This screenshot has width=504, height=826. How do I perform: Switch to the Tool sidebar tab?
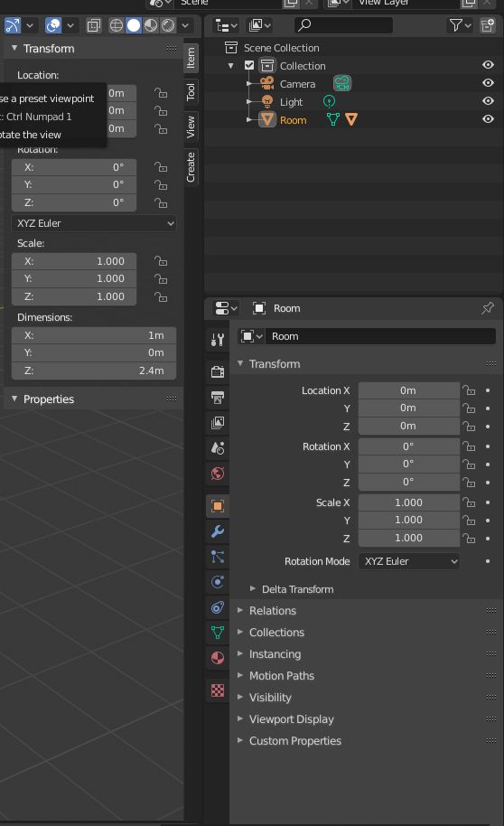pyautogui.click(x=191, y=91)
